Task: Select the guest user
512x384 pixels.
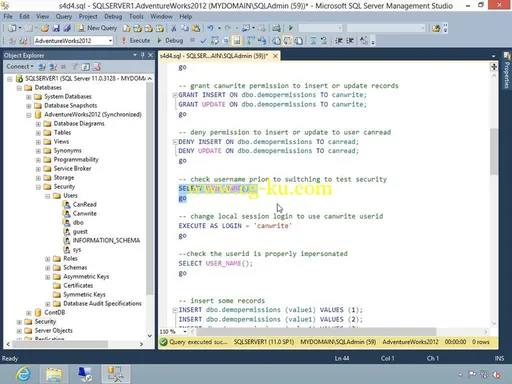Action: [x=80, y=231]
